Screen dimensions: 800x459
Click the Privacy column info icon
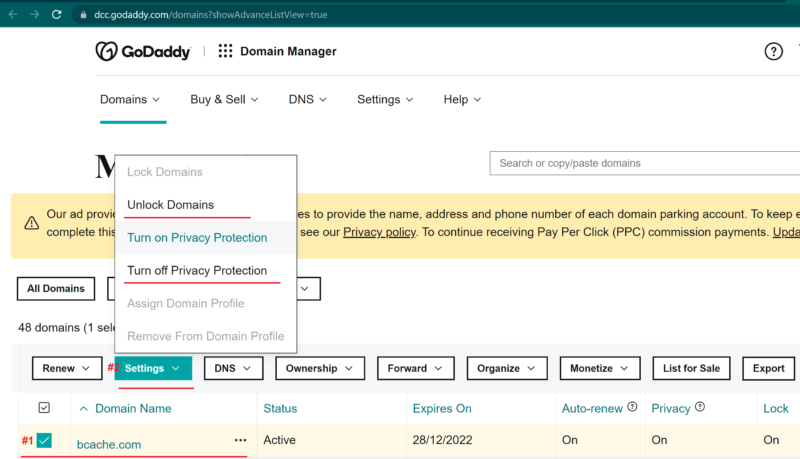[x=700, y=406]
